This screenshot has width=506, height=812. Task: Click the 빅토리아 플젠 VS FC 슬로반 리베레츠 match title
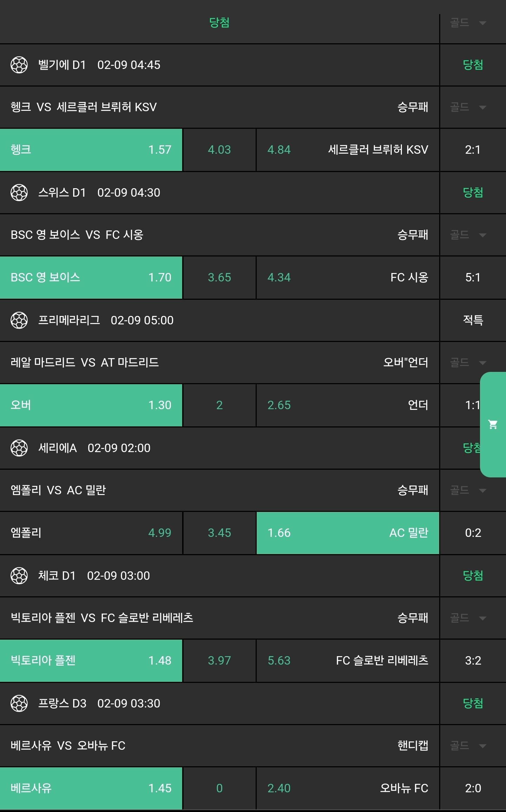102,618
